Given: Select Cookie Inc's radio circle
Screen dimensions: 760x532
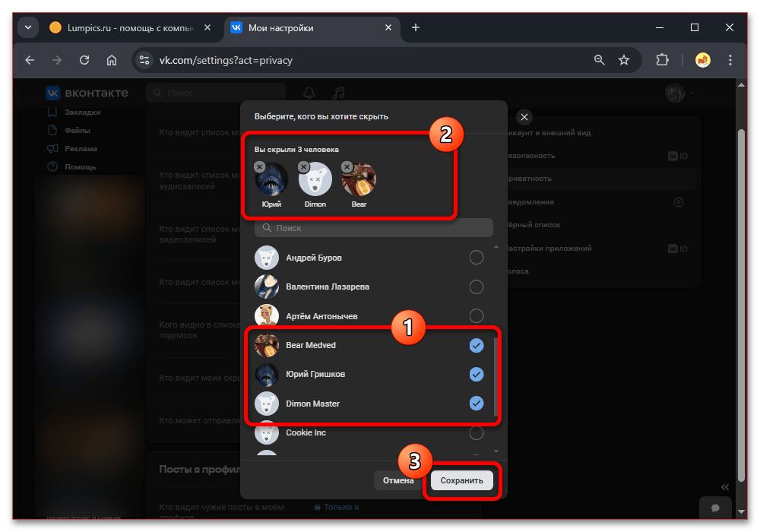Looking at the screenshot, I should pyautogui.click(x=477, y=432).
